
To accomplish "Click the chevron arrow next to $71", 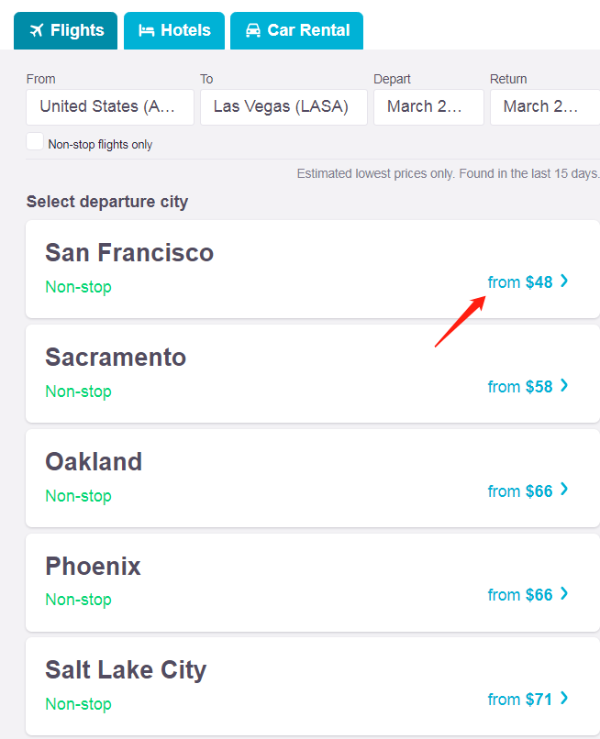I will (x=564, y=698).
